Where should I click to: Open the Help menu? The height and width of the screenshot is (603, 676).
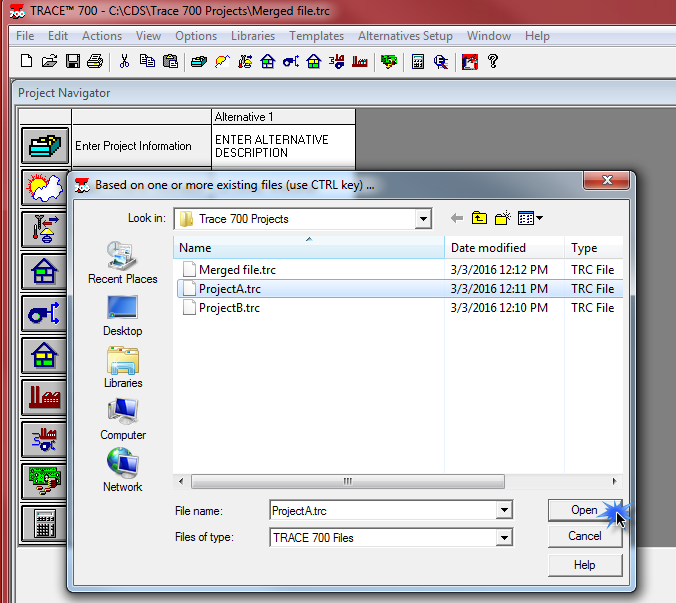pos(537,36)
